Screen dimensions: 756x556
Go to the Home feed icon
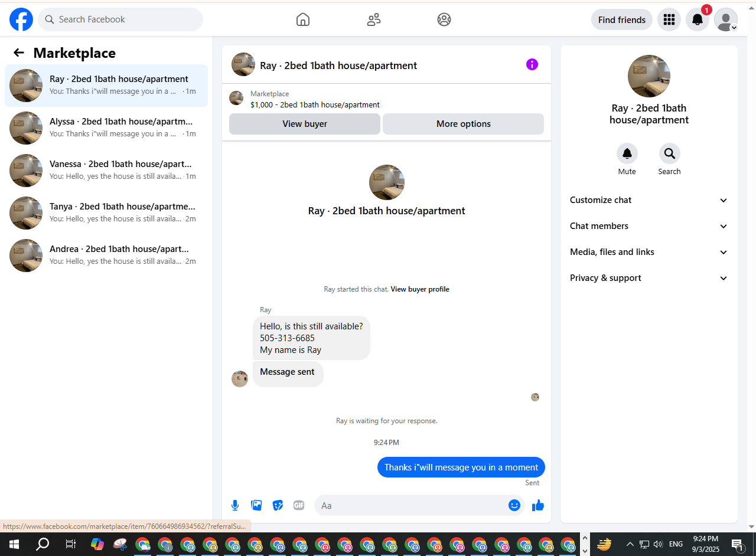point(302,19)
